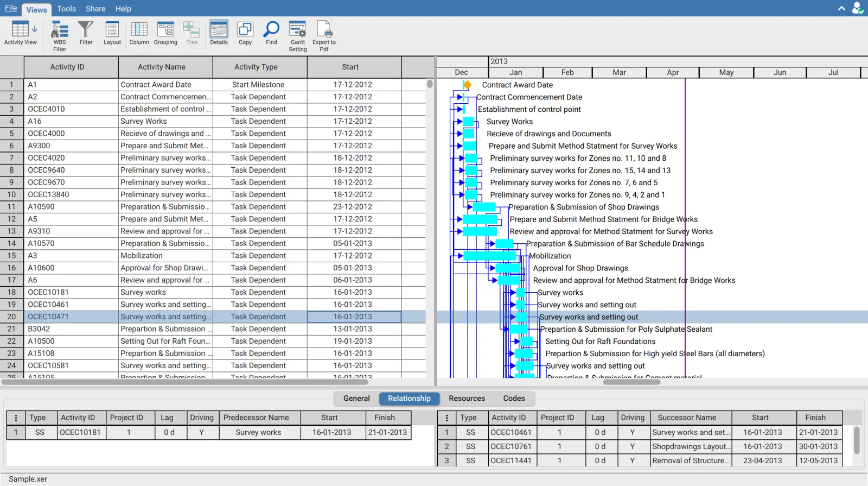Click the Activity Type column header
This screenshot has height=486, width=868.
(x=260, y=67)
